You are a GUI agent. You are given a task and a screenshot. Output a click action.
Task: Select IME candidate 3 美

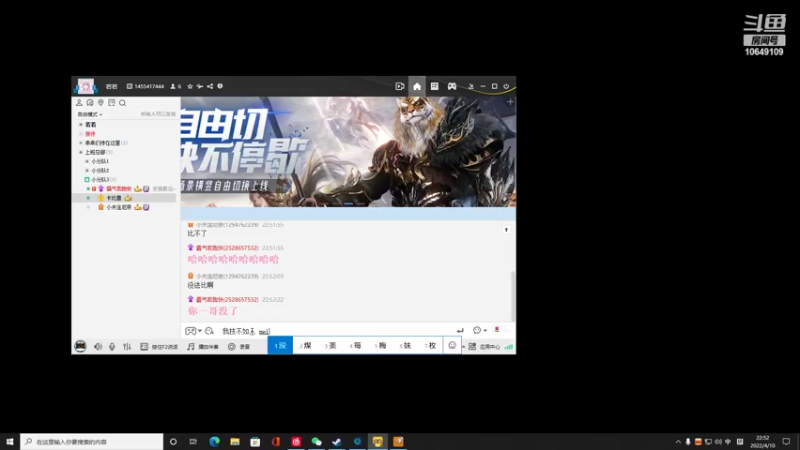click(x=330, y=345)
